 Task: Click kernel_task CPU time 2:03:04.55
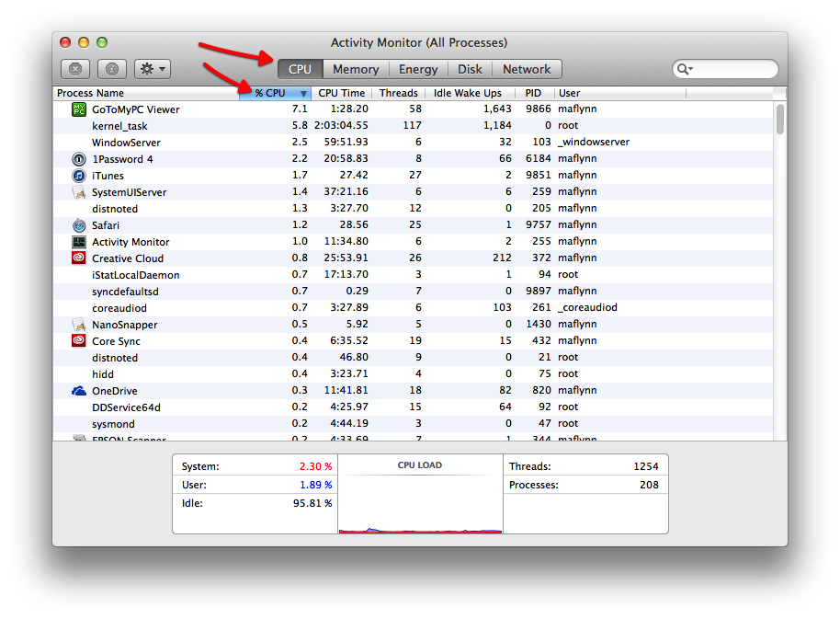(341, 125)
